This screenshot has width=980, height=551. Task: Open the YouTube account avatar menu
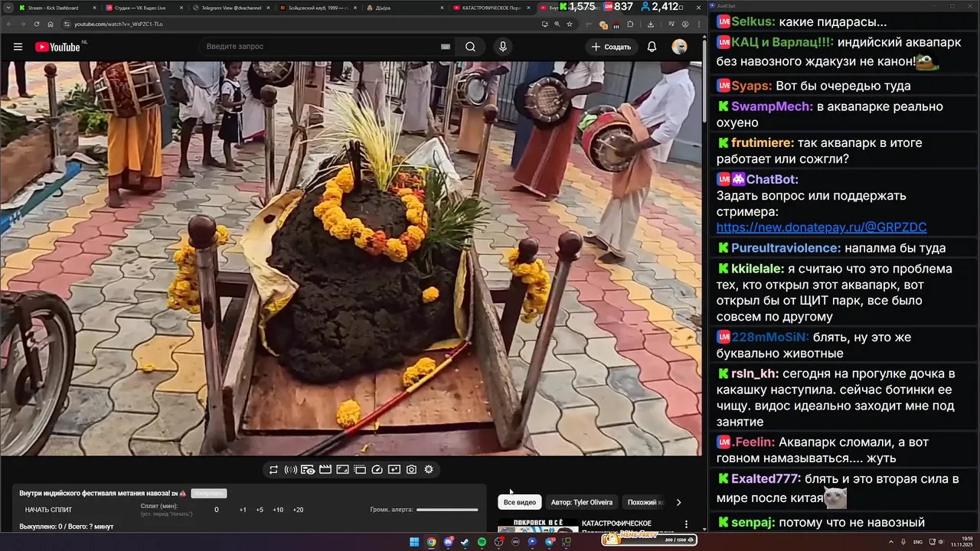pos(679,47)
